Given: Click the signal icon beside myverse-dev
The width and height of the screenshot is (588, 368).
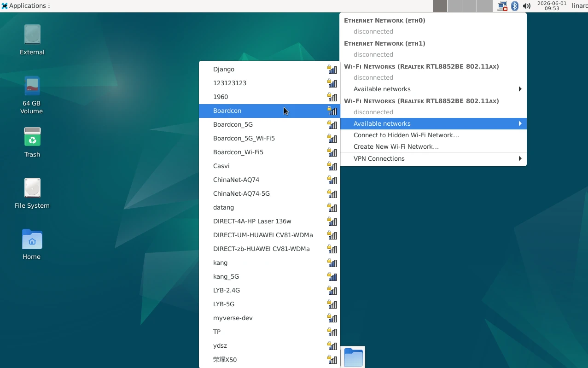Looking at the screenshot, I should point(332,318).
